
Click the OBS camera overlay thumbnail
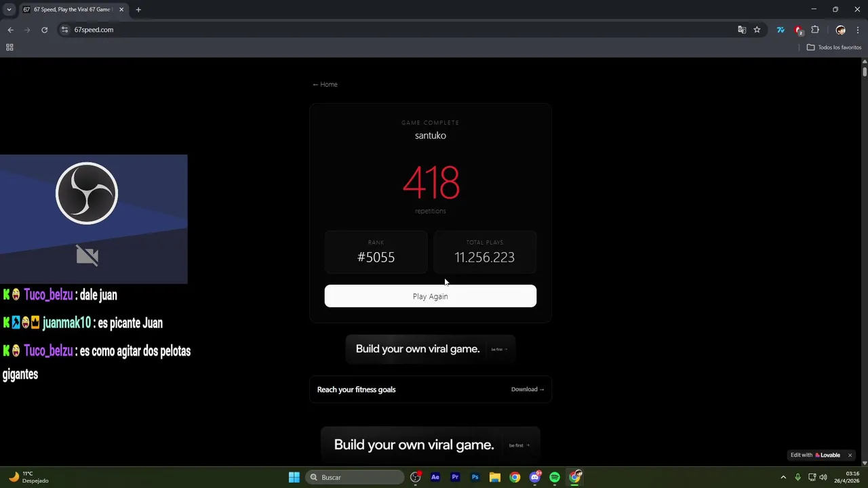94,219
